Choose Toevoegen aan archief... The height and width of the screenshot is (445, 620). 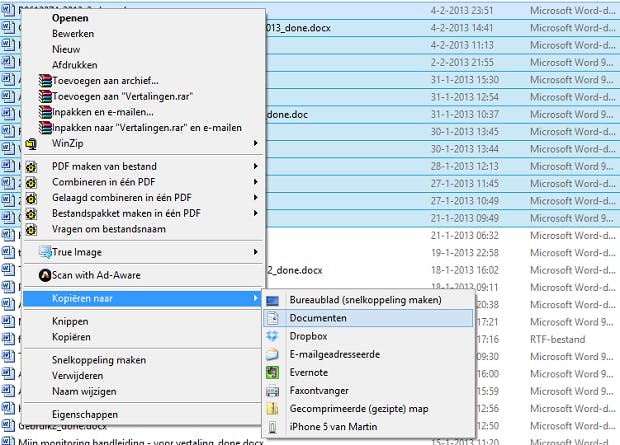[106, 81]
